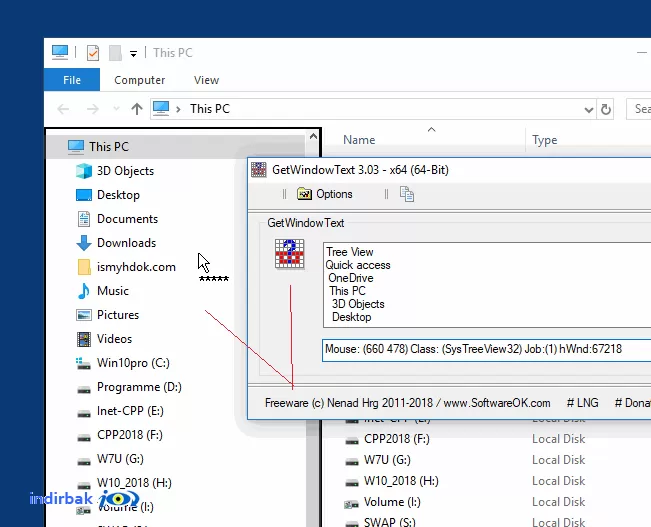This screenshot has height=527, width=651.
Task: Open CPP2018 (F:) in the file list
Action: click(397, 439)
